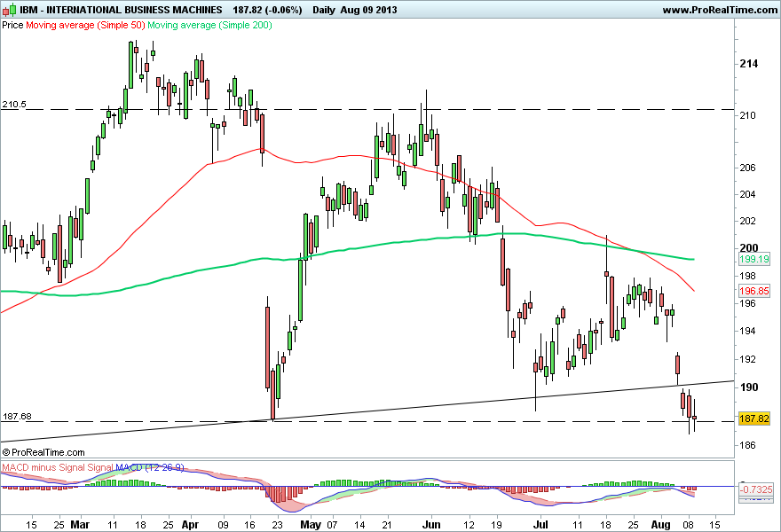Click the 210 price axis label

coord(747,115)
